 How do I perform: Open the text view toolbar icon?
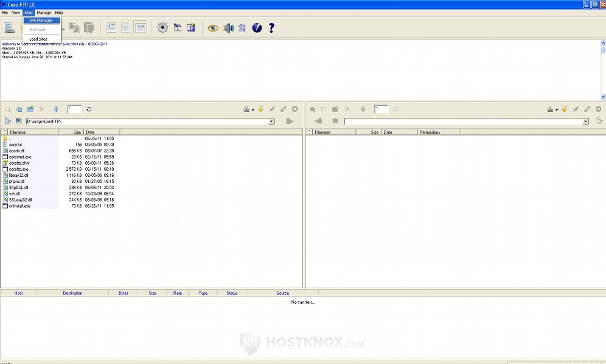[x=111, y=27]
